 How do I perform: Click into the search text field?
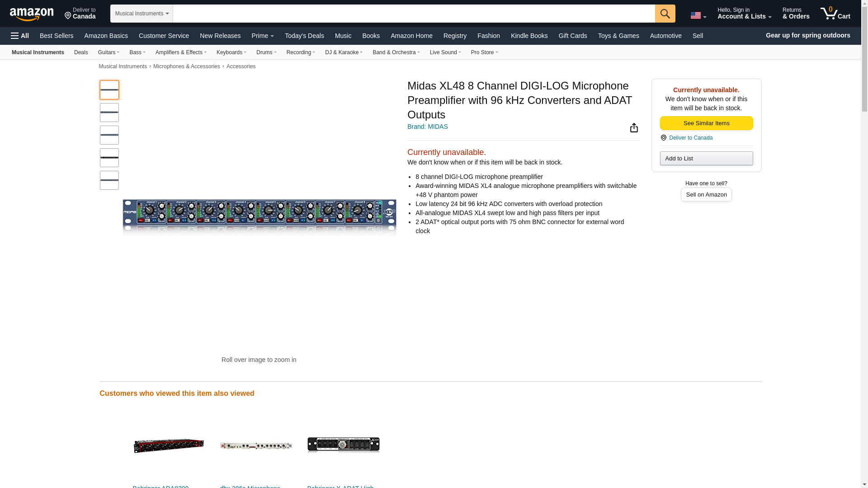click(x=413, y=14)
